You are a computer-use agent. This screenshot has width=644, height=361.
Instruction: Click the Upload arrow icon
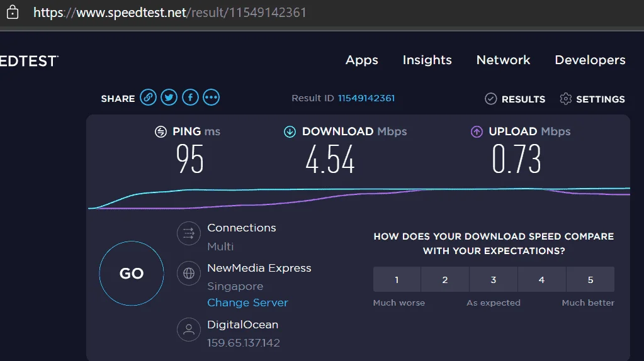tap(477, 131)
